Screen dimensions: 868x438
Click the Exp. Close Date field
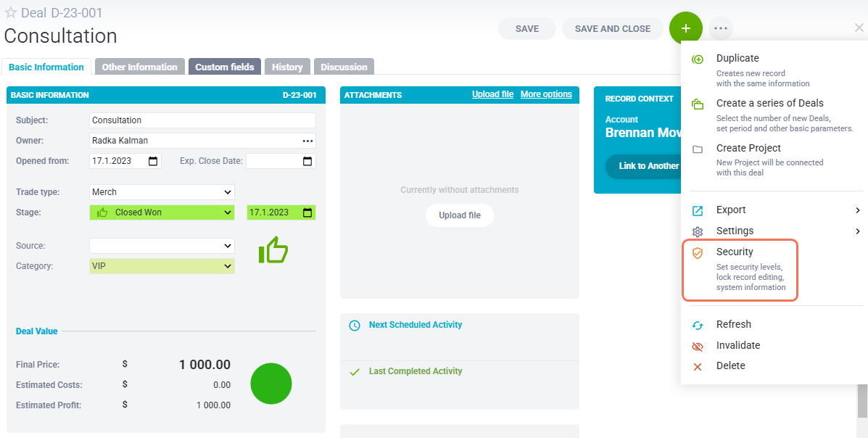click(281, 161)
